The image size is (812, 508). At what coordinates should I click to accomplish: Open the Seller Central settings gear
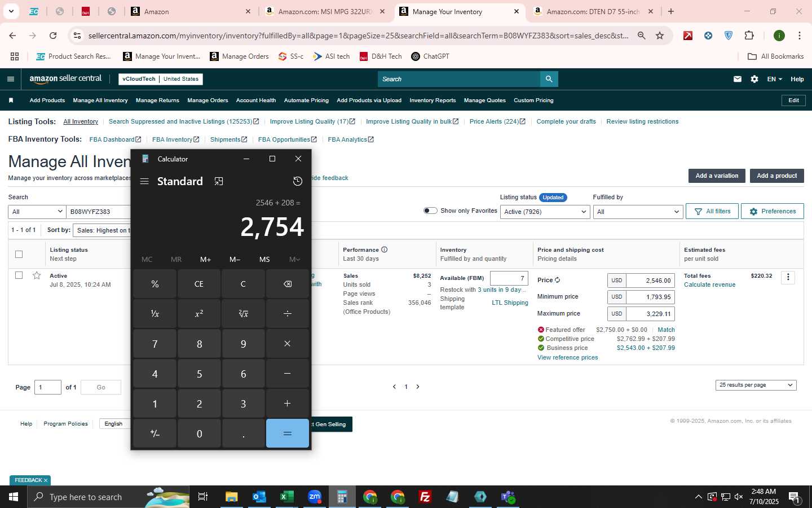pyautogui.click(x=754, y=79)
